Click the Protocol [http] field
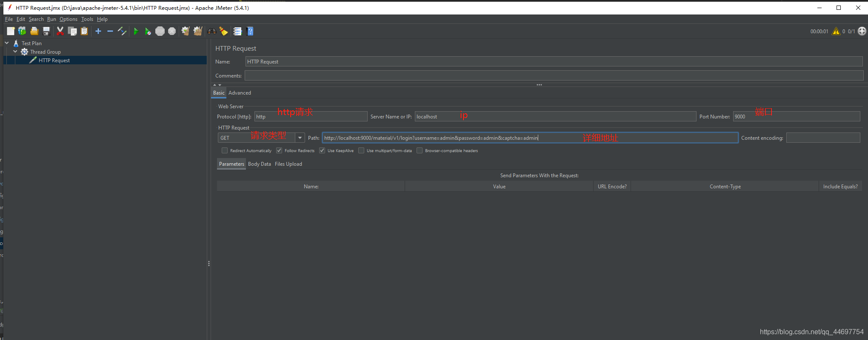The image size is (868, 340). point(311,117)
